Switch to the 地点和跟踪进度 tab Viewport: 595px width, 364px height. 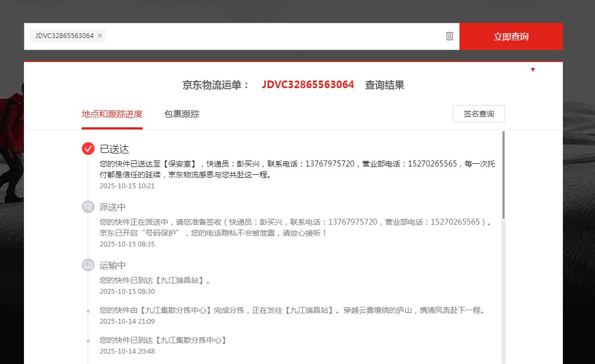click(x=112, y=114)
